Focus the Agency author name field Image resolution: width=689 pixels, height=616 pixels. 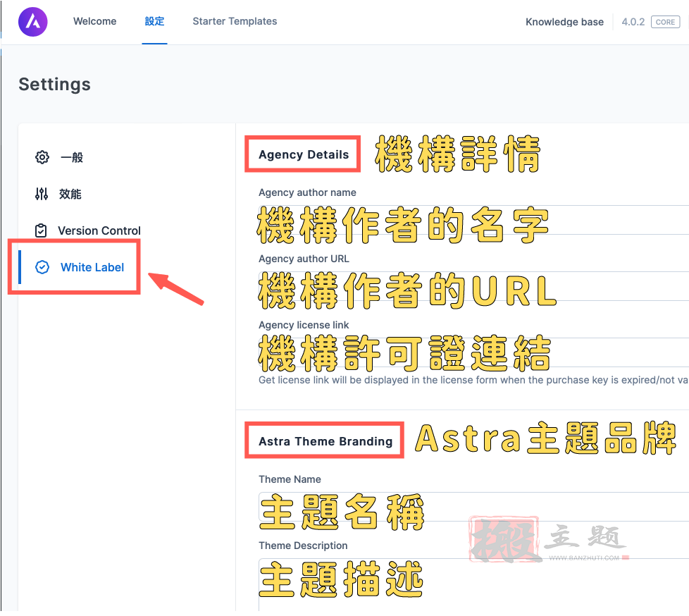[473, 220]
